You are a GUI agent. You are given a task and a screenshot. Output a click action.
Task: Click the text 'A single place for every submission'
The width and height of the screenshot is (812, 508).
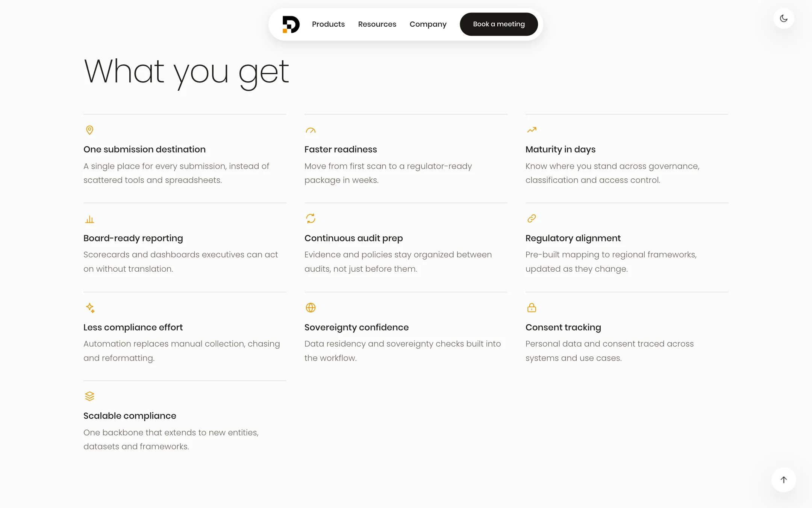pos(155,166)
